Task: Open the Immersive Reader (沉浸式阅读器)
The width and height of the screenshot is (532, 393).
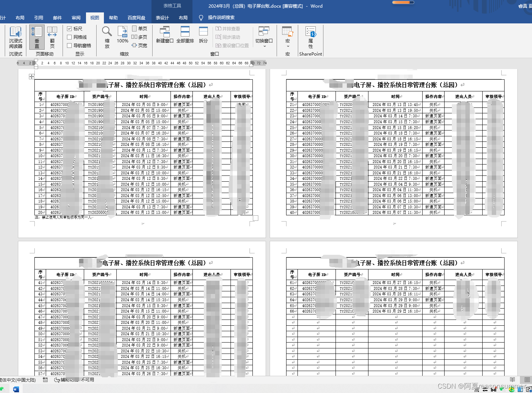Action: pyautogui.click(x=16, y=37)
